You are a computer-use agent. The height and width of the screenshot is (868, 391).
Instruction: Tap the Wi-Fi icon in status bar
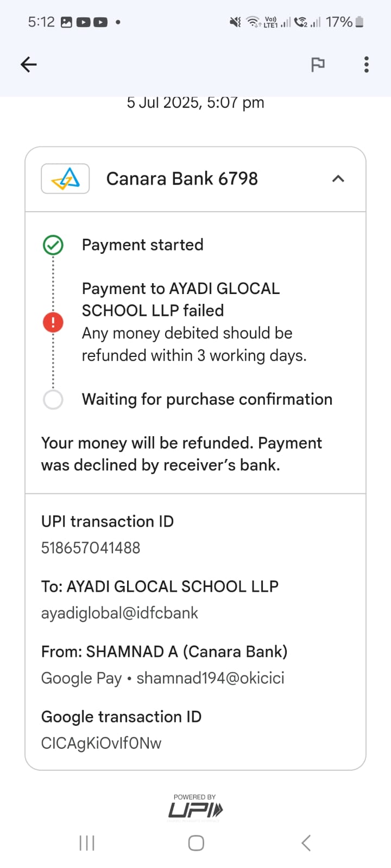coord(253,22)
